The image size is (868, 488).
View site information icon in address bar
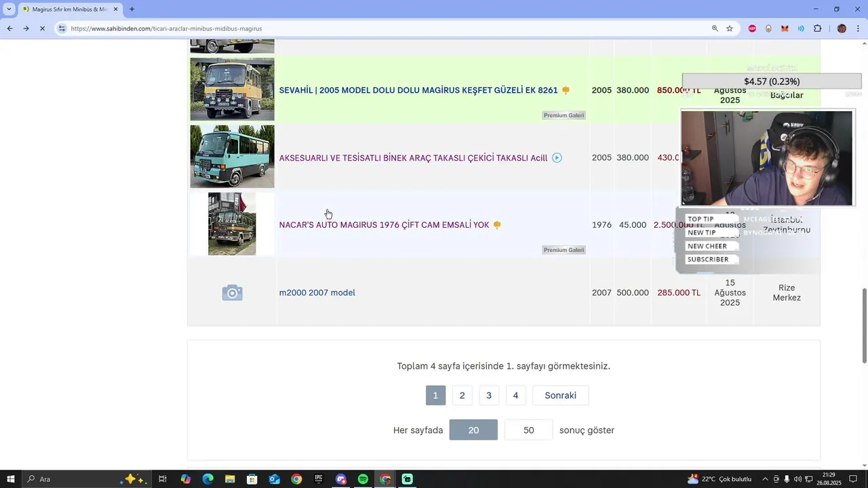(x=62, y=28)
